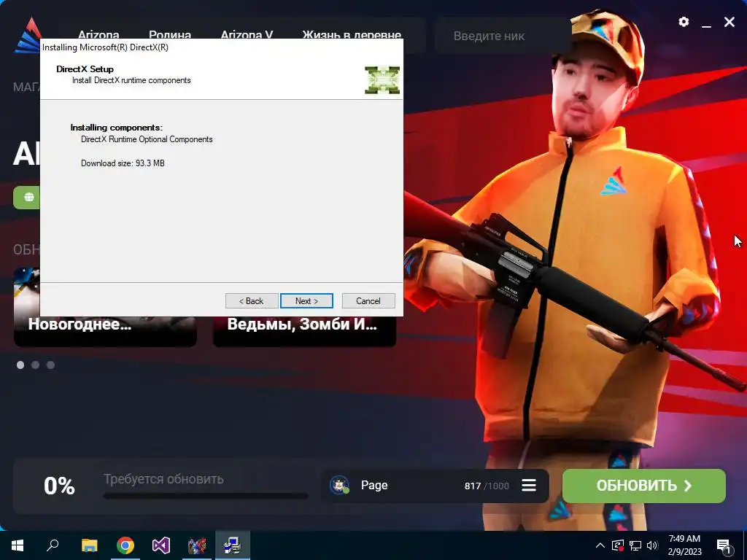
Task: Open the taskbar clock 7:49 AM
Action: [684, 545]
